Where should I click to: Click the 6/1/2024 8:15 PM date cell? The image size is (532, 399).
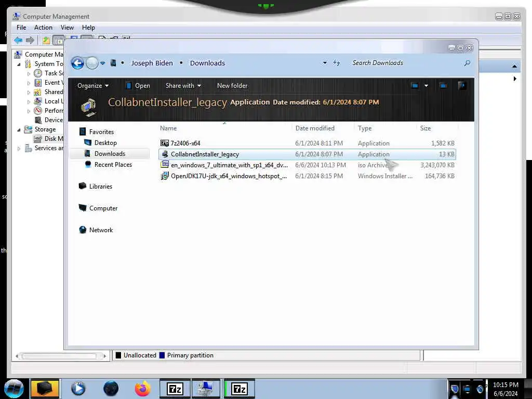pos(319,176)
